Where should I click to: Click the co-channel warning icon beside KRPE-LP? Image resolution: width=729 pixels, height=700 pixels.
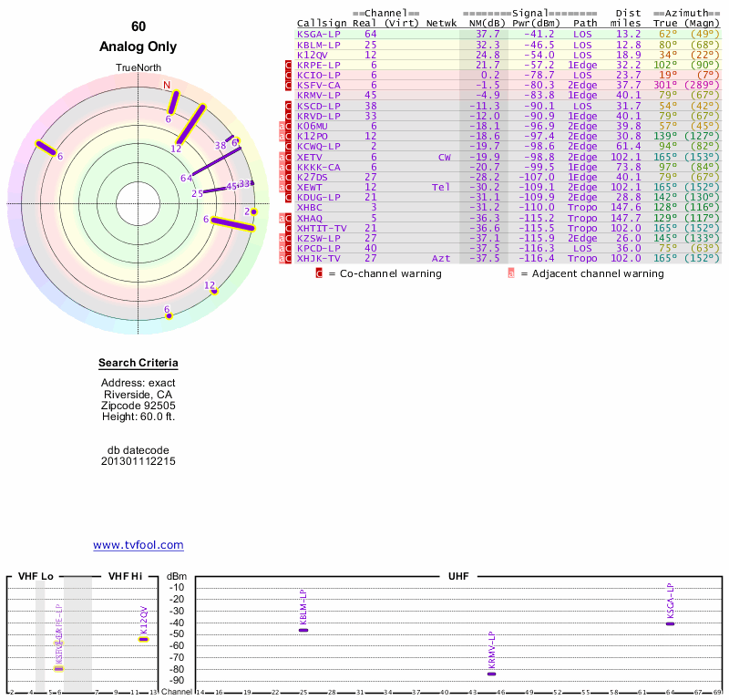click(x=288, y=66)
